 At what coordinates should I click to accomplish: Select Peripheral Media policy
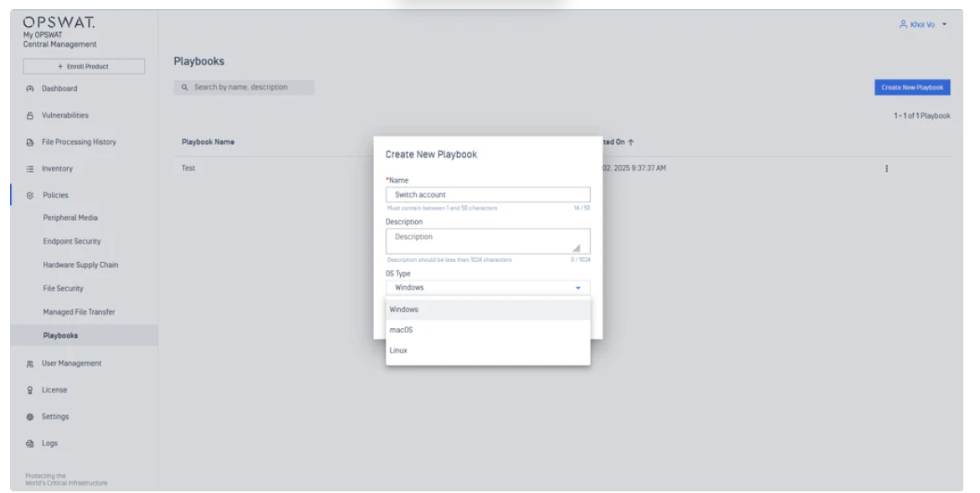coord(70,218)
